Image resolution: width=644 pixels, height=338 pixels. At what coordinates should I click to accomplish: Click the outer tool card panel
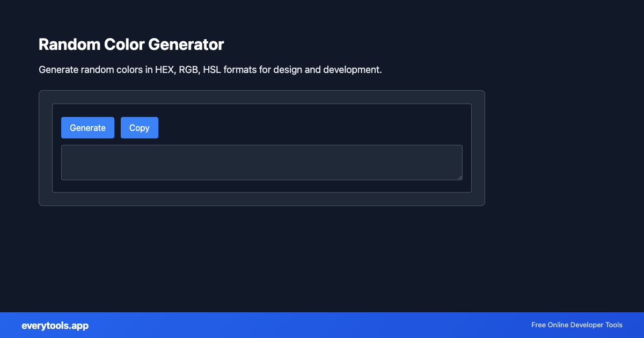261,200
